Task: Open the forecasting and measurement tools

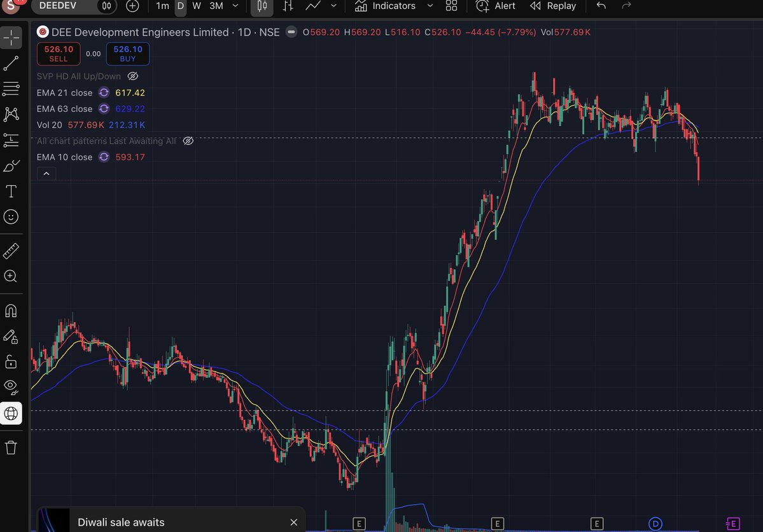Action: pos(11,140)
